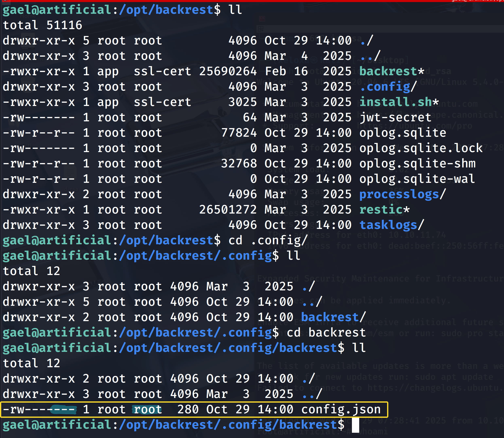Viewport: 504px width, 438px height.
Task: Click the install.sh* script name
Action: coord(399,102)
